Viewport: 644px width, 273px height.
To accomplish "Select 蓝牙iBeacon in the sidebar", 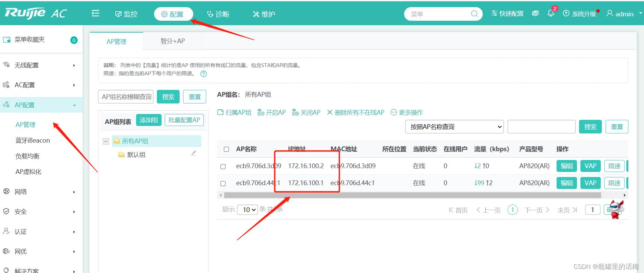I will tap(33, 140).
